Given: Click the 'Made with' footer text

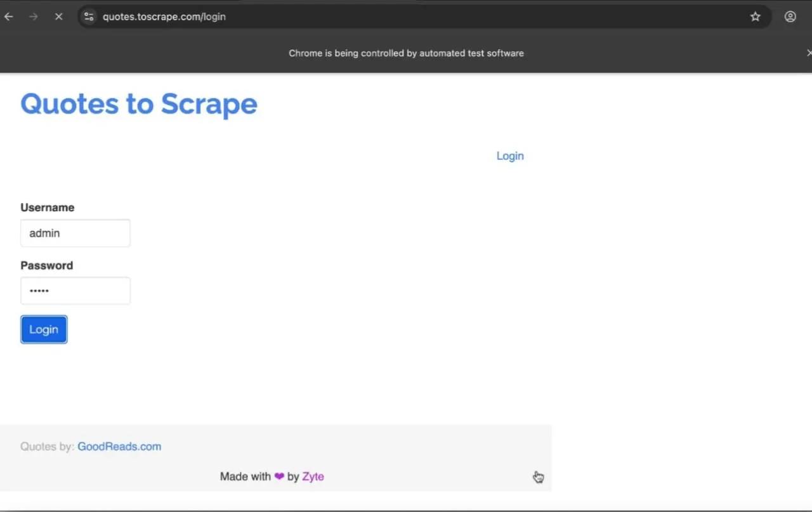Looking at the screenshot, I should click(246, 476).
